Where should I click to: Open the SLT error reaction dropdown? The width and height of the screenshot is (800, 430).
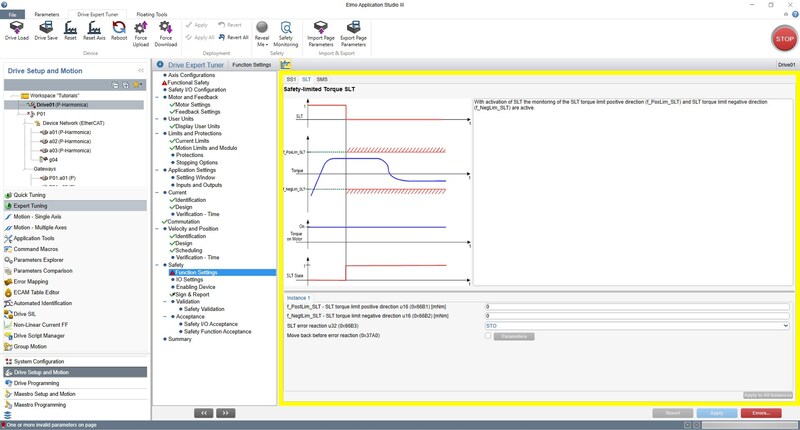pos(784,325)
